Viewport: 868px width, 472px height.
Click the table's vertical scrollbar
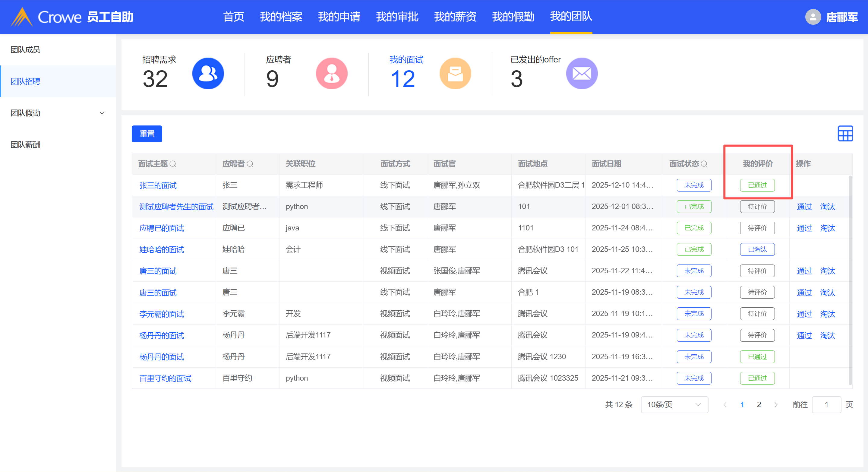tap(850, 280)
